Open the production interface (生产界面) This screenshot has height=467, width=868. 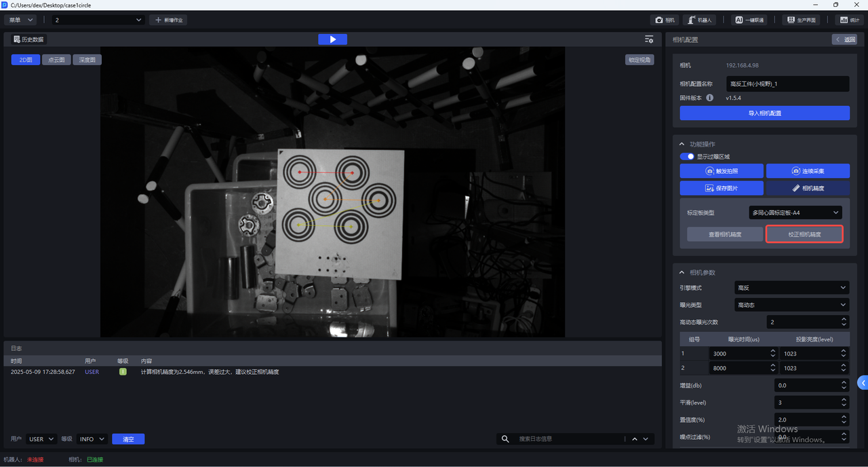coord(801,20)
